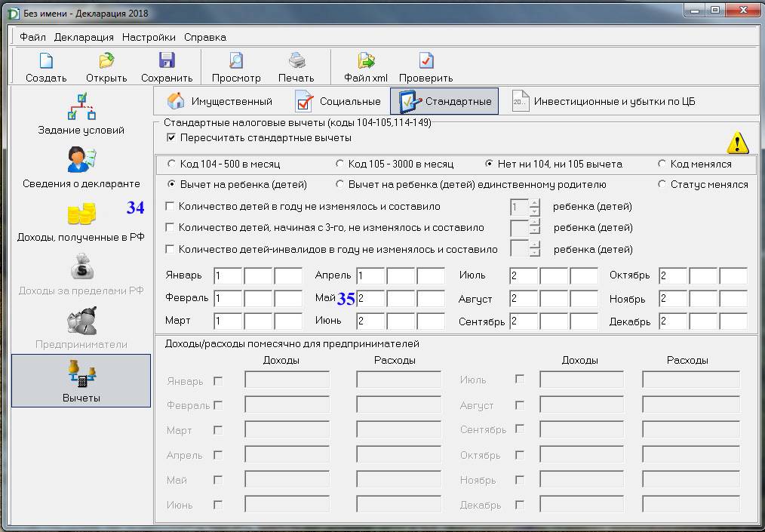
Task: Click first Январь deduction input field
Action: click(227, 276)
